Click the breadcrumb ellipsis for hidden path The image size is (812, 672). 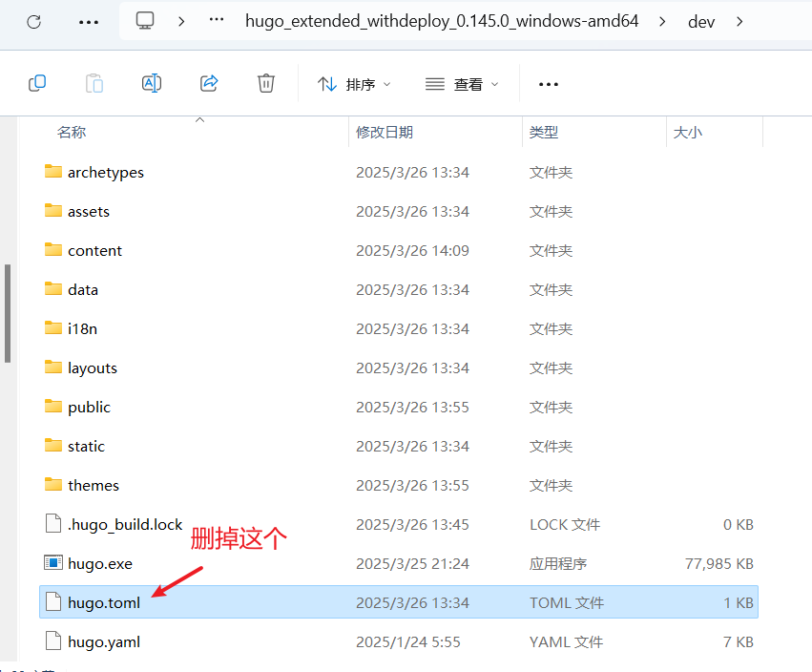pyautogui.click(x=217, y=21)
